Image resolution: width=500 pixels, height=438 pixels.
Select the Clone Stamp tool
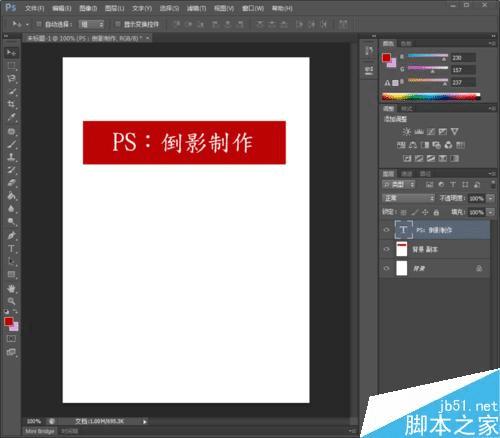click(x=11, y=157)
